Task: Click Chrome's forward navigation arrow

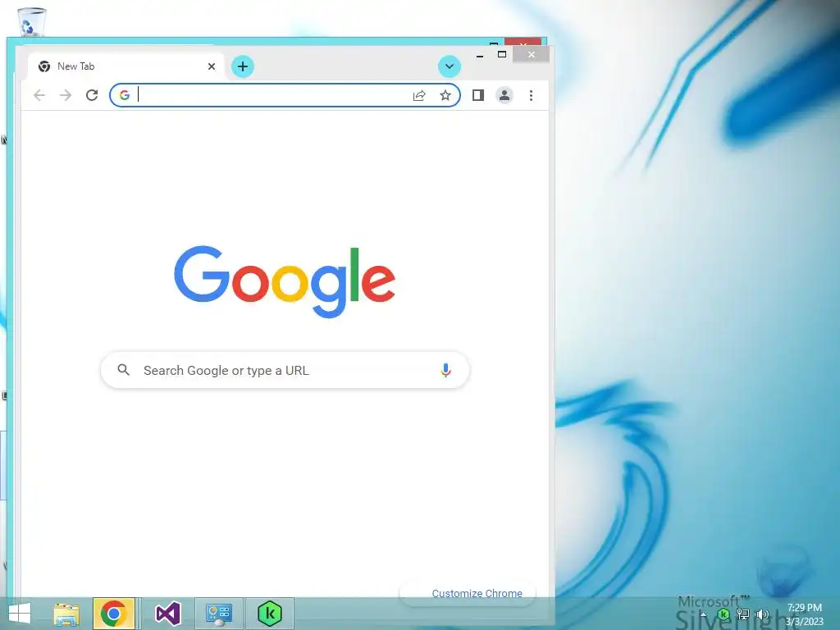Action: pos(66,95)
